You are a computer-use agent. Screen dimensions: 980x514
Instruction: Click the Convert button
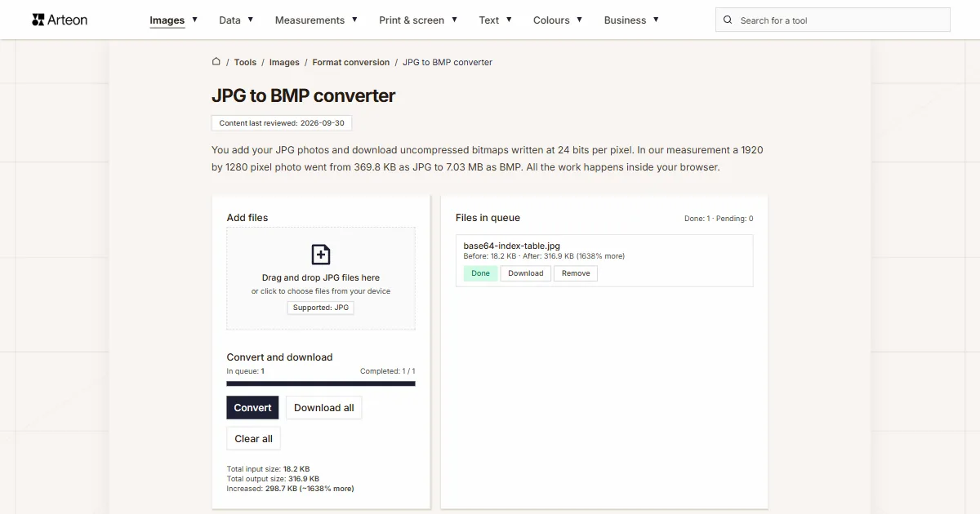[x=252, y=408]
